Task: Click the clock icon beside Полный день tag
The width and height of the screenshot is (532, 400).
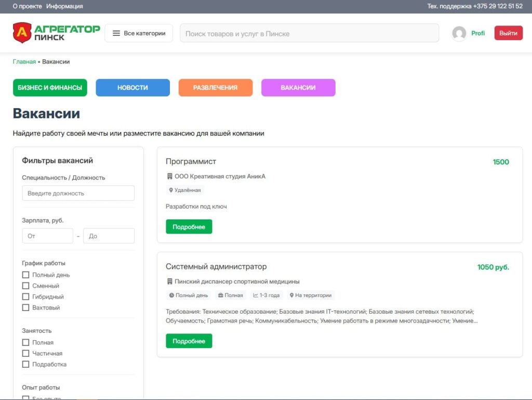Action: [171, 295]
